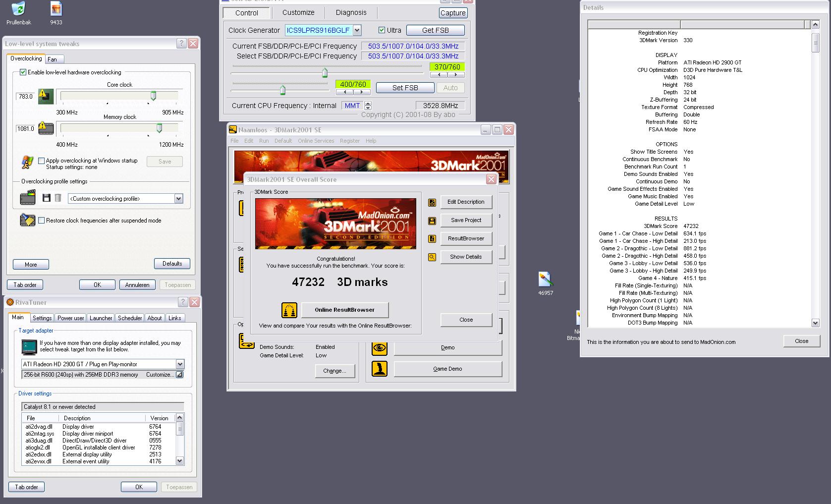Switch to the Customize tab in SetFSB

pyautogui.click(x=298, y=12)
